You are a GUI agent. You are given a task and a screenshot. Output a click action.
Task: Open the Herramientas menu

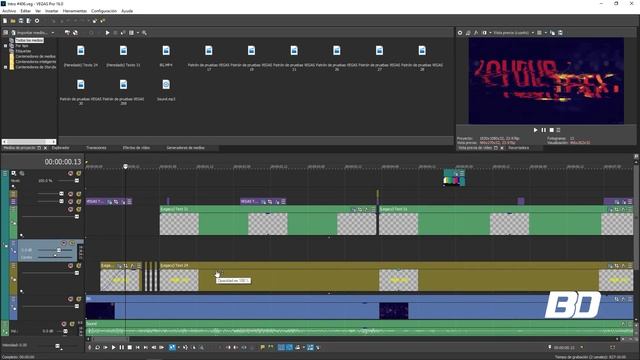75,11
